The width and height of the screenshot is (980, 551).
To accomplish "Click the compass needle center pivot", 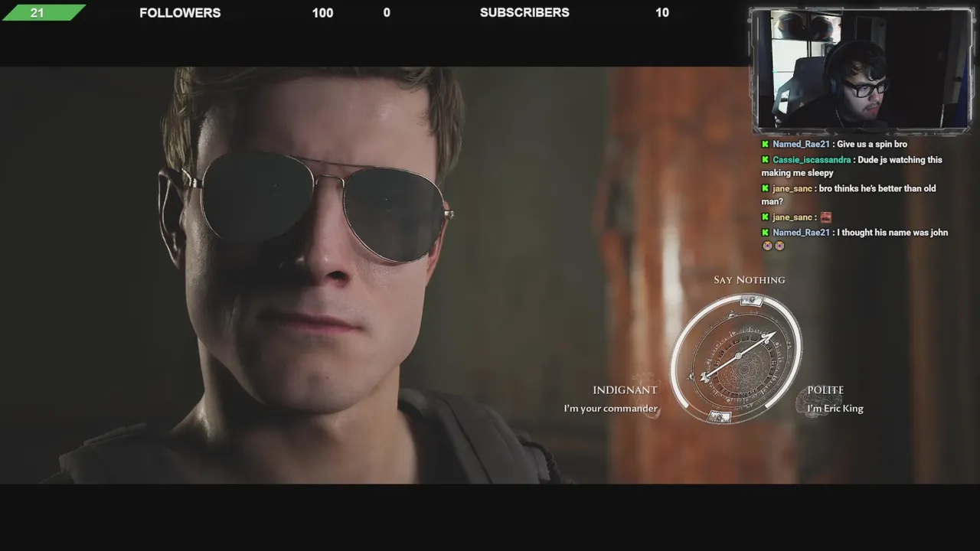I will (x=738, y=356).
